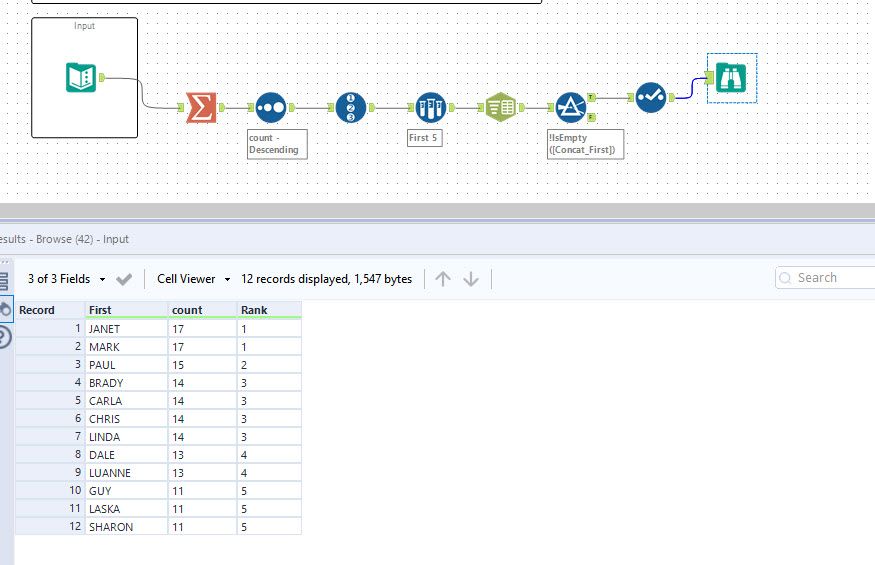Click the First column header
The height and width of the screenshot is (565, 875).
[x=127, y=310]
